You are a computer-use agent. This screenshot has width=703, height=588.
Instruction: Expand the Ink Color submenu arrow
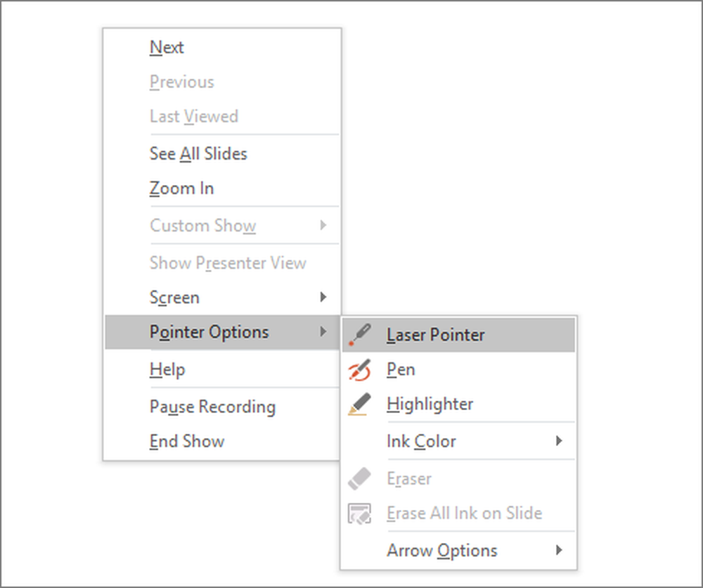pos(559,441)
